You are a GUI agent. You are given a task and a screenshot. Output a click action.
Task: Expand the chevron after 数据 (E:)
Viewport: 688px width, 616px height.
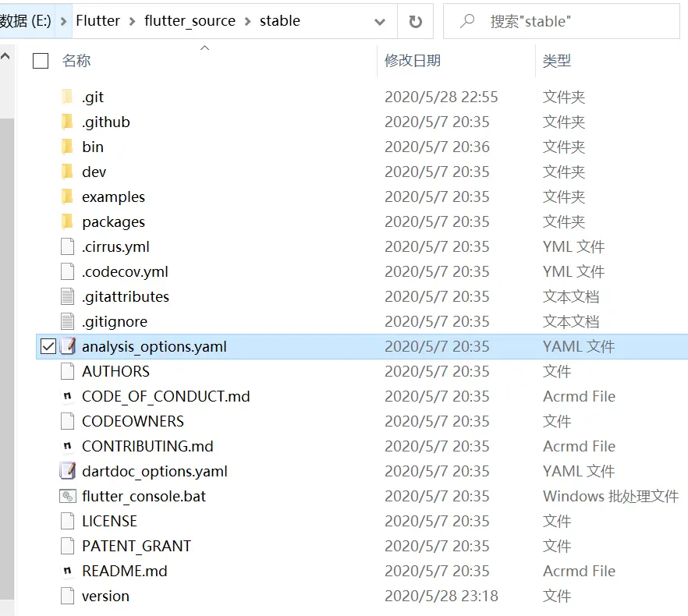click(64, 21)
